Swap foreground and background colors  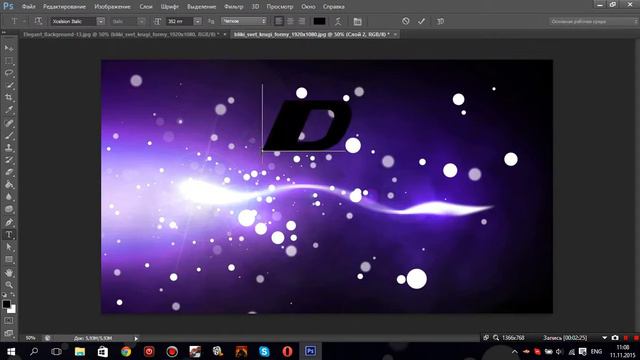(13, 294)
